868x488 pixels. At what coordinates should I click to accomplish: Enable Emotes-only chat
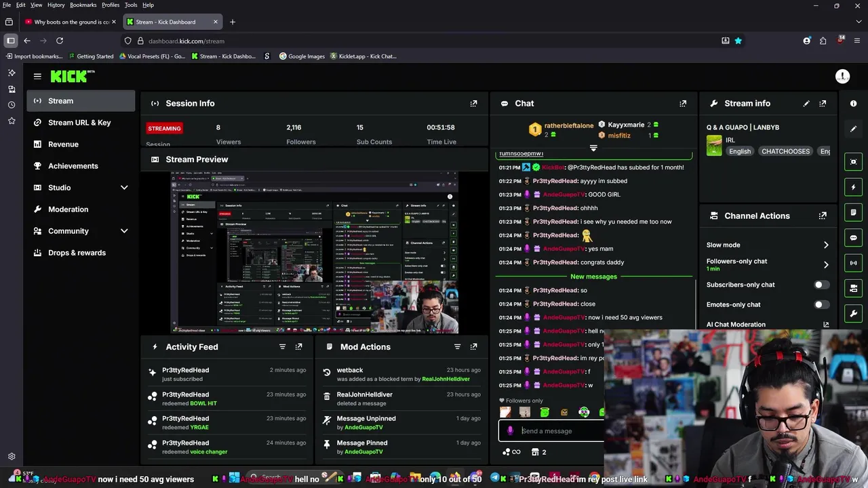point(821,305)
